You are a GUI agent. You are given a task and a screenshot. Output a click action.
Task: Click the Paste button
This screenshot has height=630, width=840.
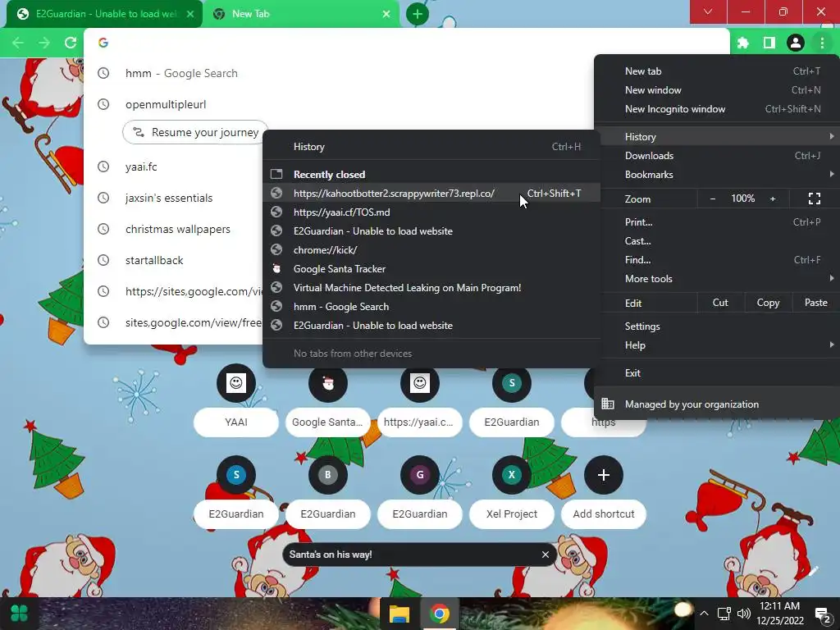[x=816, y=303]
